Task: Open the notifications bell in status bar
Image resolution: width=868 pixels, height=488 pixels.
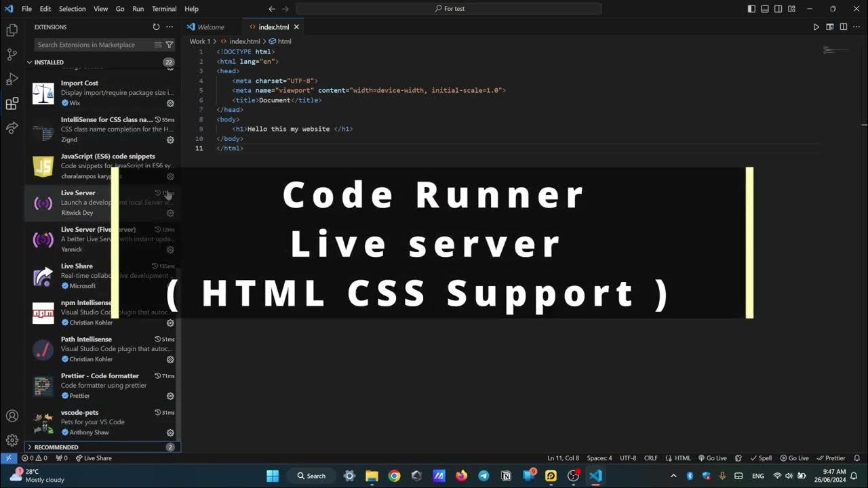Action: click(856, 458)
